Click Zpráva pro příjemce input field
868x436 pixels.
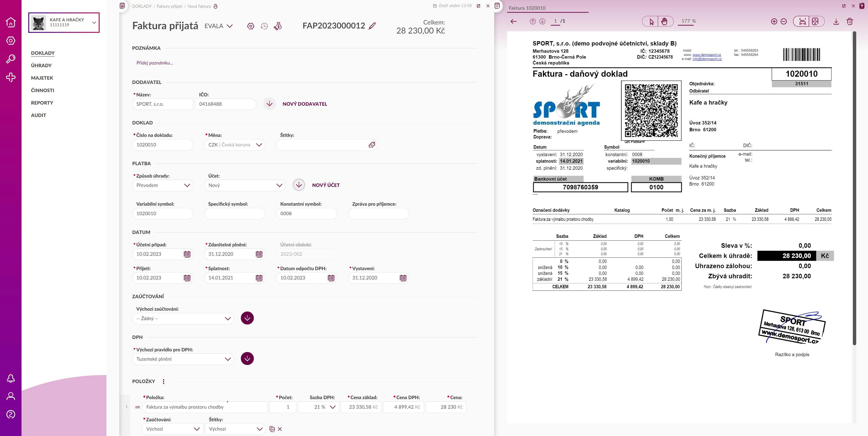(x=378, y=213)
